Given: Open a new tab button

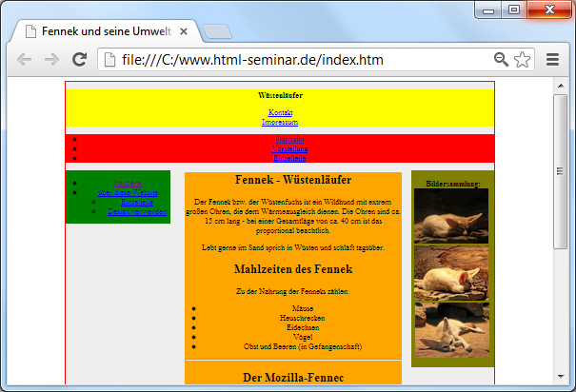Looking at the screenshot, I should coord(217,31).
